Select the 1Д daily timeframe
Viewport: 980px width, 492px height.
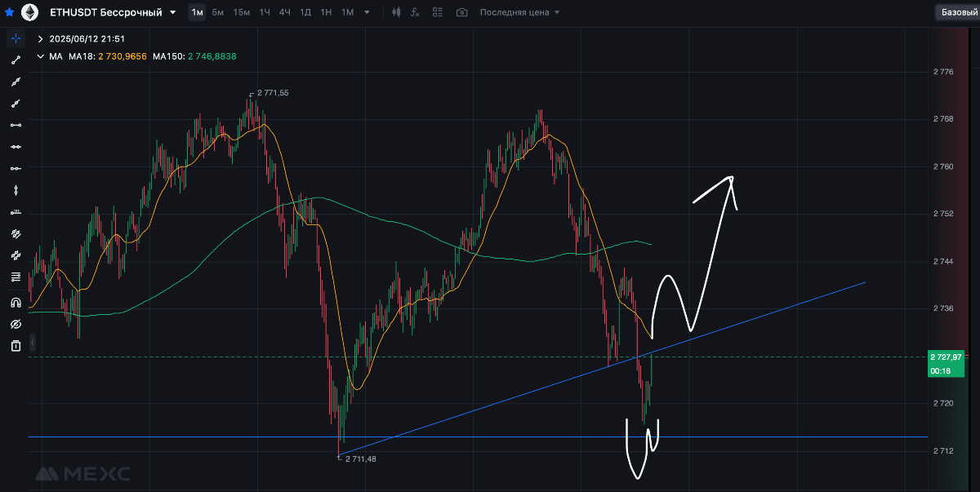tap(305, 12)
